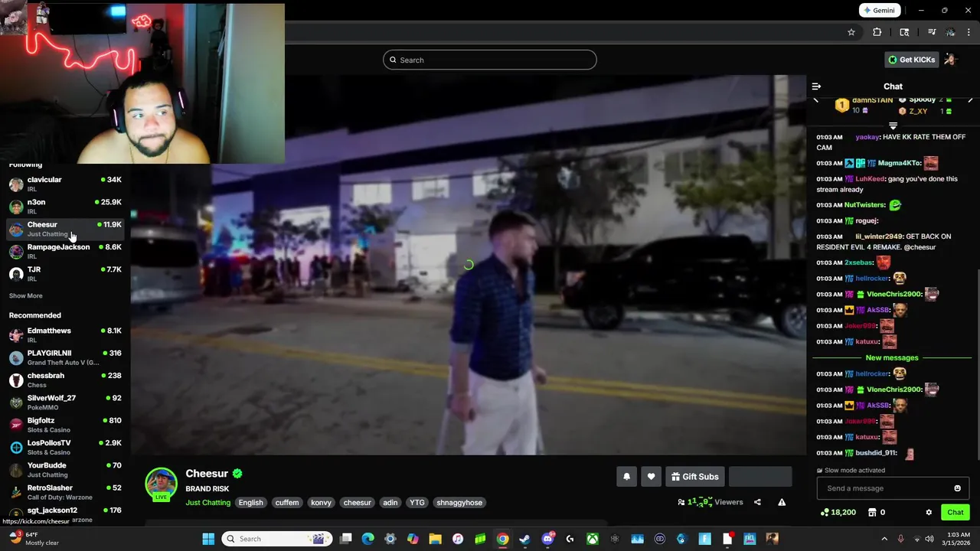Open chessbrah recommended channel
The width and height of the screenshot is (980, 551).
click(x=65, y=380)
